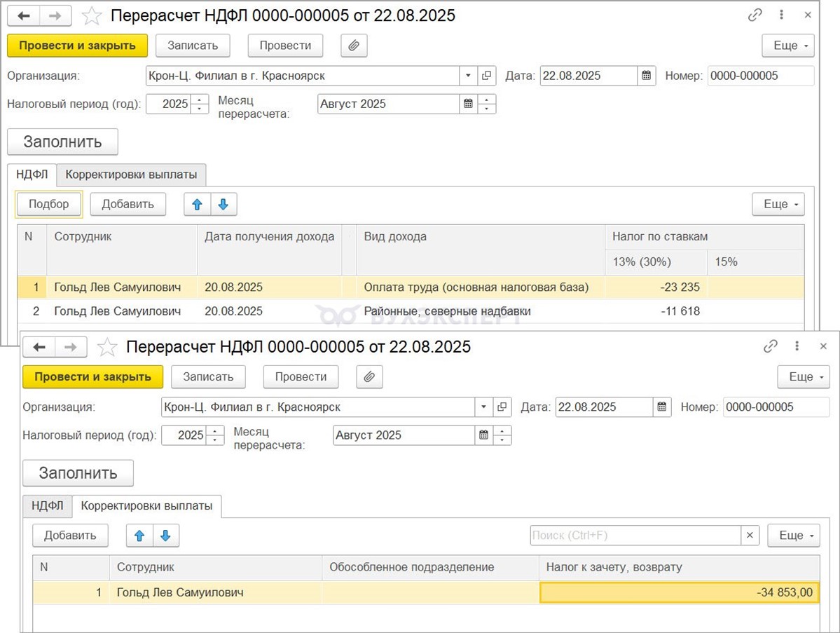Click the paperclip attachments icon in the background window
The image size is (840, 633).
[354, 46]
